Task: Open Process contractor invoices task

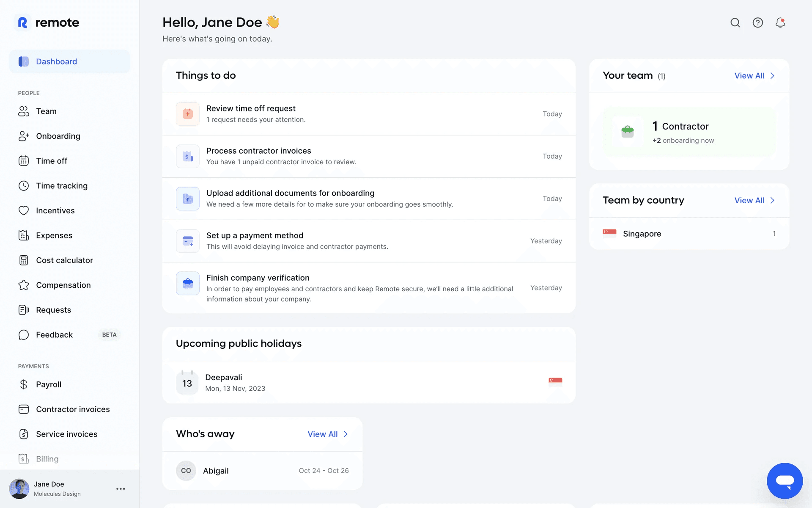Action: point(258,151)
